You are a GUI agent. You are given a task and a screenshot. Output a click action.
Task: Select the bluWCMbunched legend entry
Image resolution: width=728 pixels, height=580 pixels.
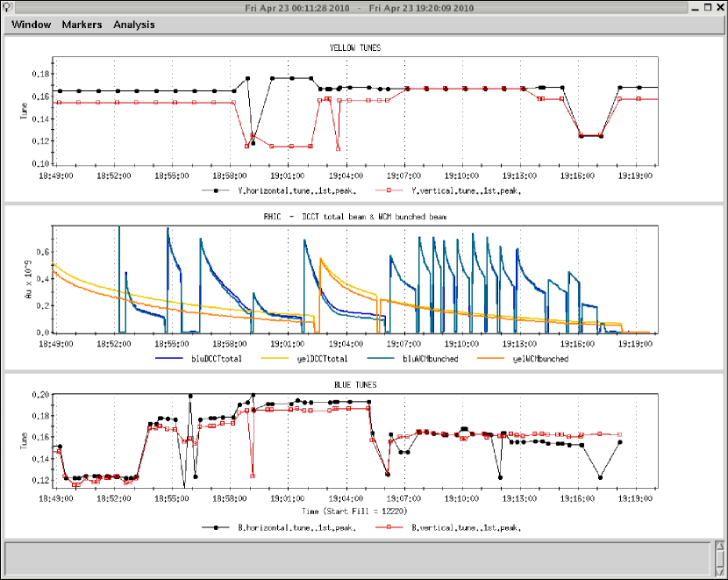pos(429,359)
